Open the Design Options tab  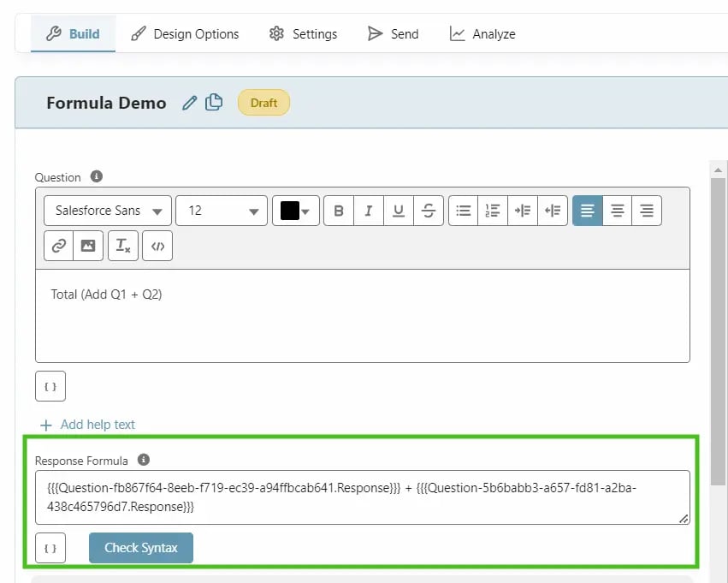185,34
